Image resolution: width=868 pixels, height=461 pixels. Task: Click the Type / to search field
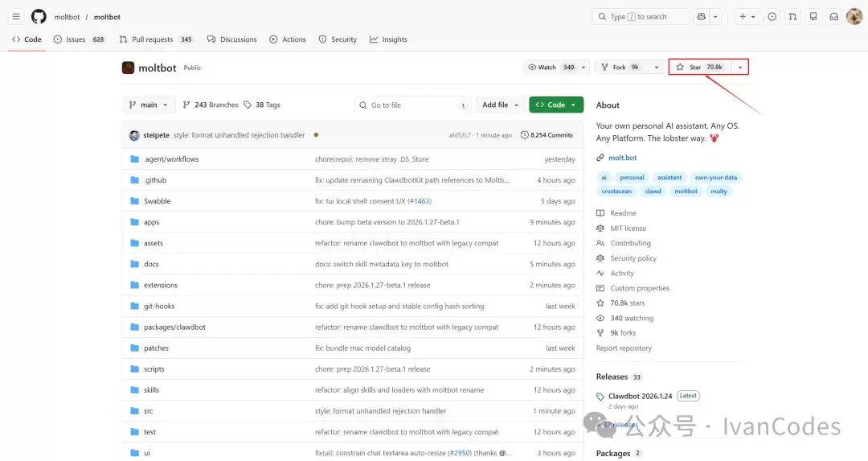pos(641,17)
